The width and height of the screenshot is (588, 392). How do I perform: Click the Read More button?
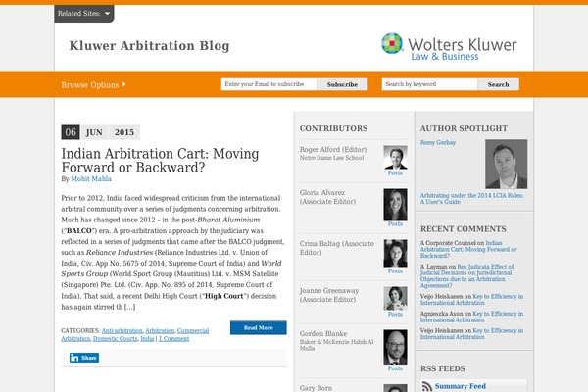click(259, 328)
